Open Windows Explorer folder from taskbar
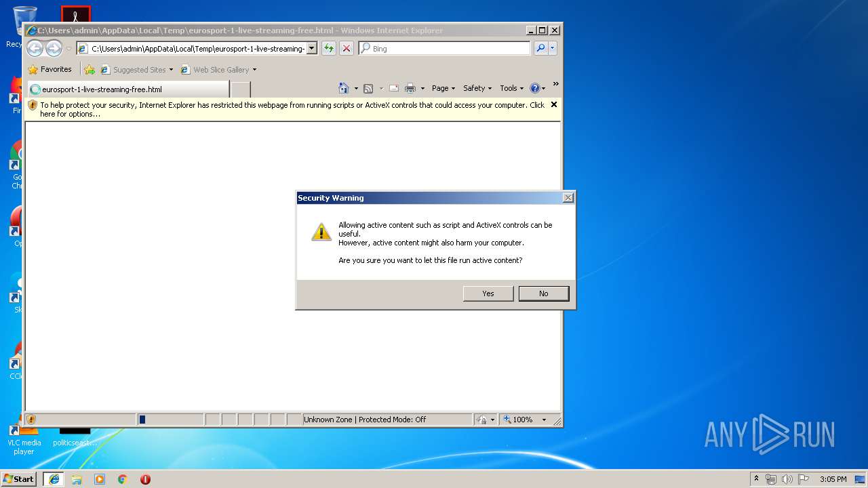The width and height of the screenshot is (868, 488). [x=77, y=479]
